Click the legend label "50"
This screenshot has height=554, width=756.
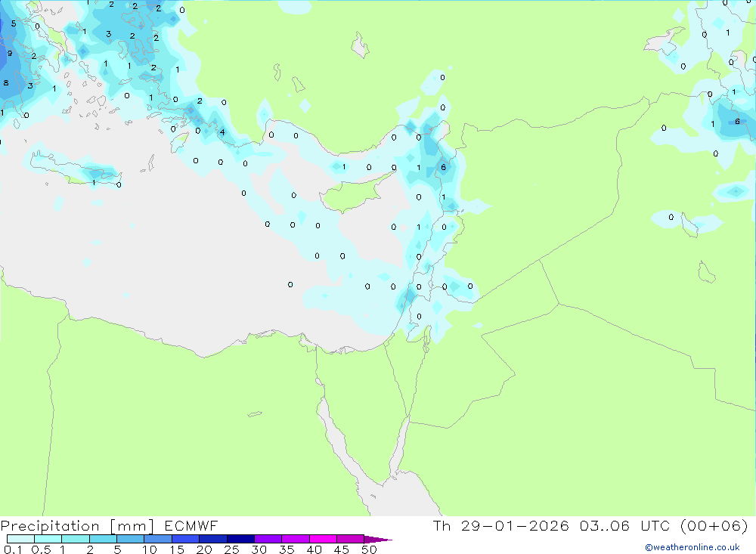coord(370,549)
